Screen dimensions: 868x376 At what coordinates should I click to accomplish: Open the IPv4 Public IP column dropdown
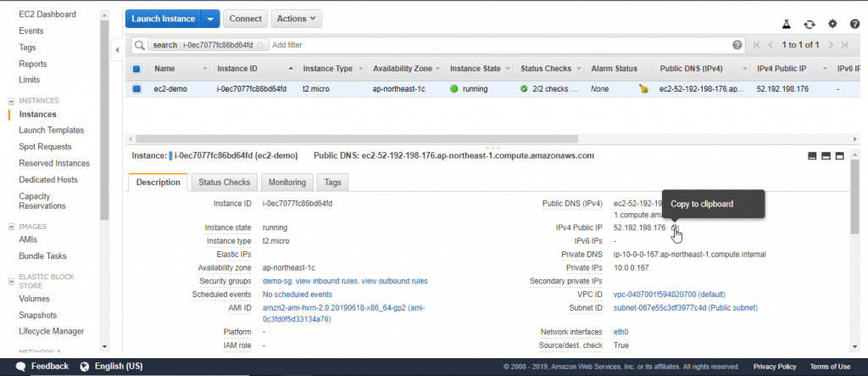[x=824, y=69]
